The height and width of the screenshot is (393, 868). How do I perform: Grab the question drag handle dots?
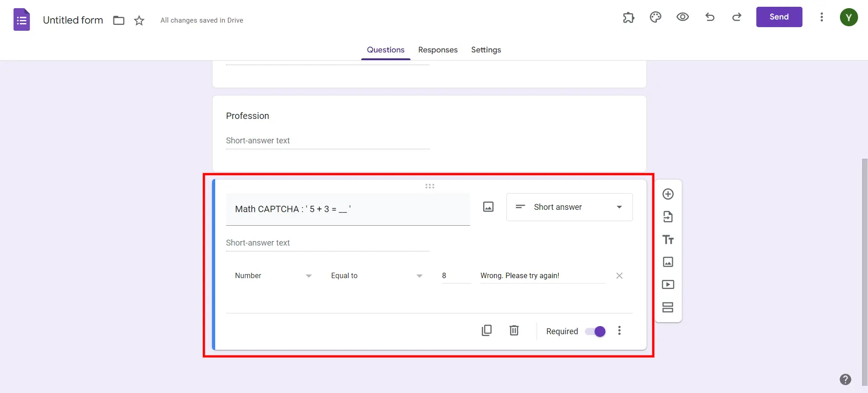tap(429, 186)
